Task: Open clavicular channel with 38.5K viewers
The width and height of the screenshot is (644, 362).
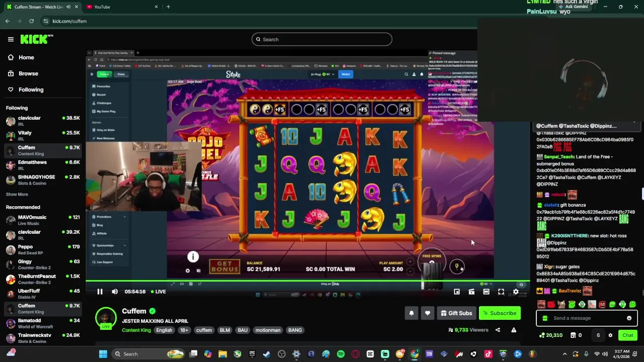Action: (43, 121)
